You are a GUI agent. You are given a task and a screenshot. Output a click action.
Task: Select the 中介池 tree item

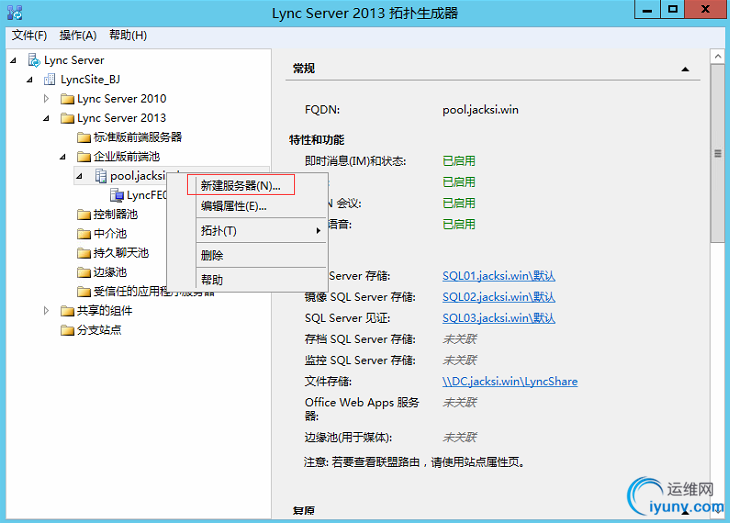(x=110, y=233)
